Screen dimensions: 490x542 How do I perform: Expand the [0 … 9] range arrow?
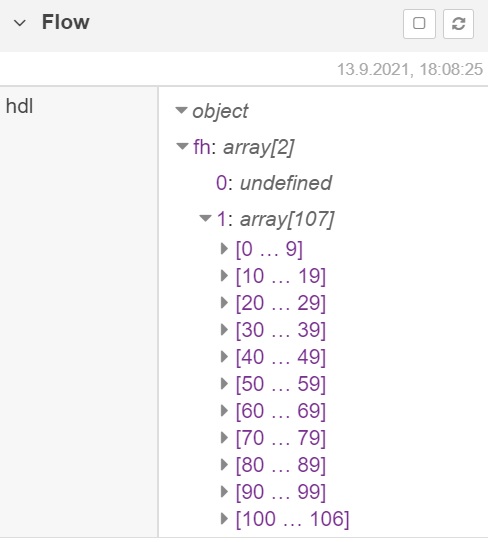click(x=224, y=249)
